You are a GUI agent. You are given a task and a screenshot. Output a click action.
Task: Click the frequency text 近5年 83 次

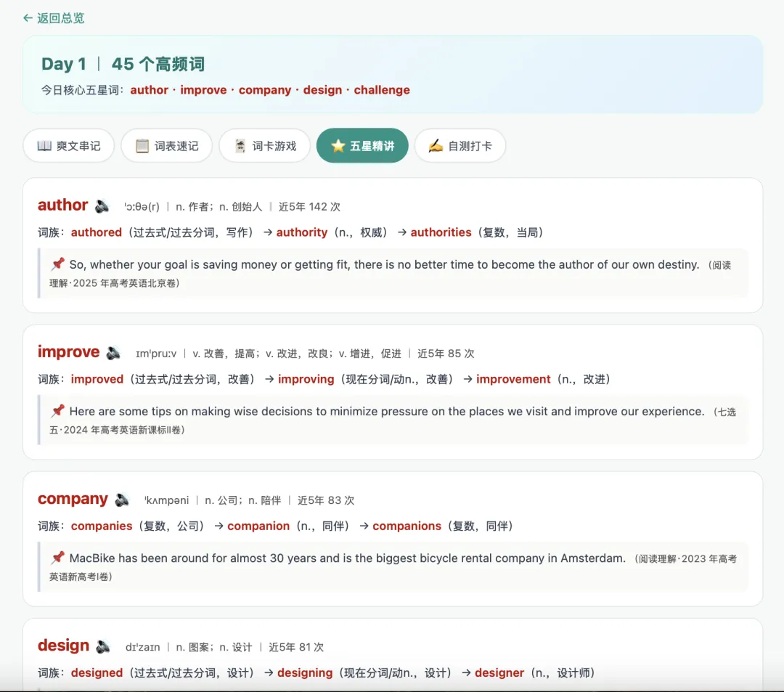click(325, 500)
